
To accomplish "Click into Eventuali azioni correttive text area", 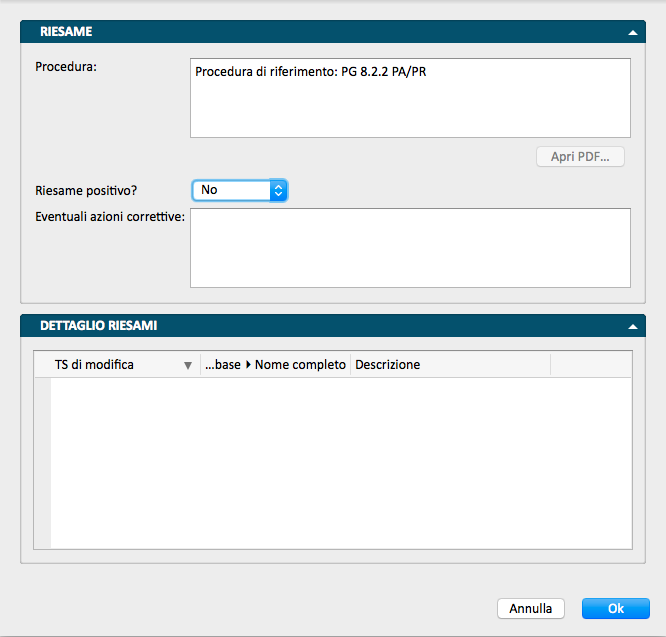I will 410,248.
